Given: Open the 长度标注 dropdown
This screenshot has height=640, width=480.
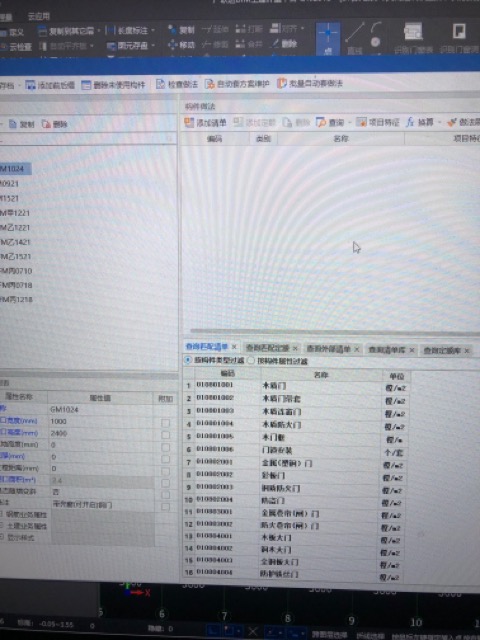Looking at the screenshot, I should click(x=153, y=31).
